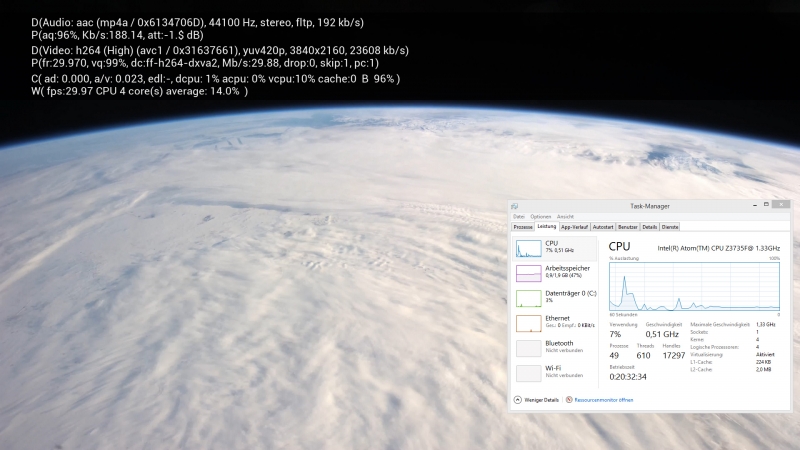Click the W( fps:29.97 CPU 4 core(s) ...) overlay line

pyautogui.click(x=139, y=91)
